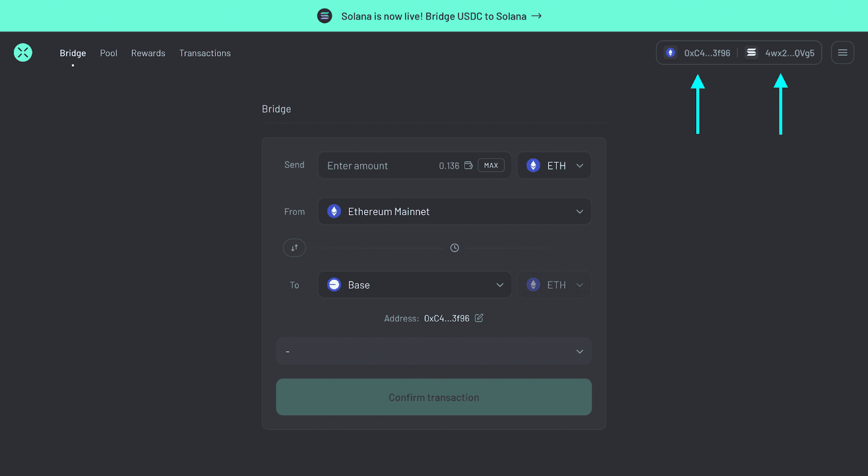Click the Across logo icon
This screenshot has height=476, width=868.
pyautogui.click(x=23, y=53)
